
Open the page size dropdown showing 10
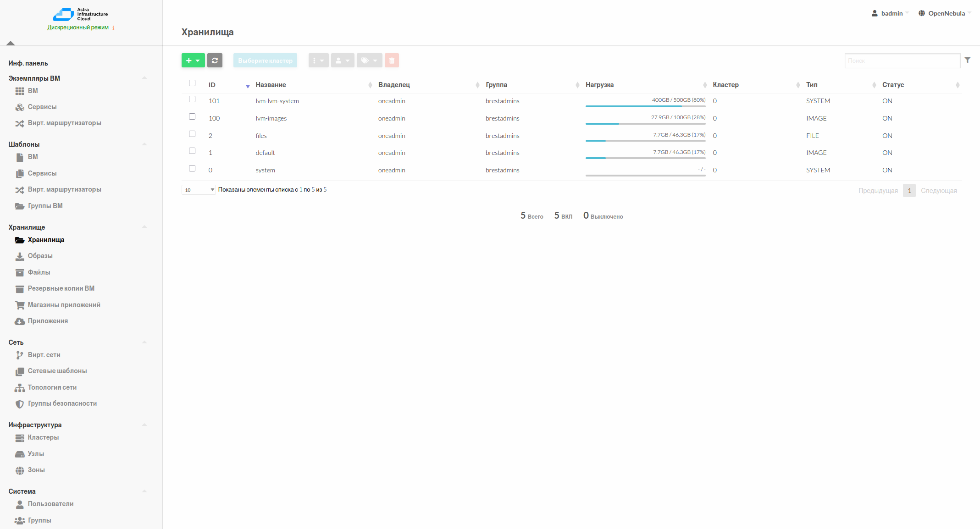[198, 189]
